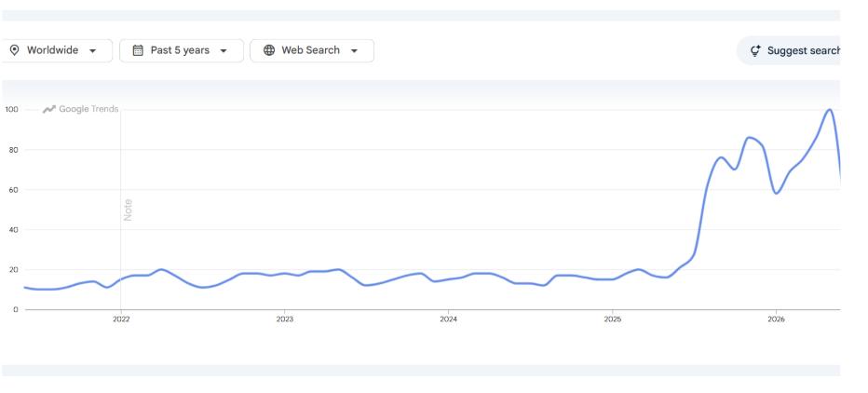Click the Suggest search button text
Screen dimensions: 868x393
(804, 51)
